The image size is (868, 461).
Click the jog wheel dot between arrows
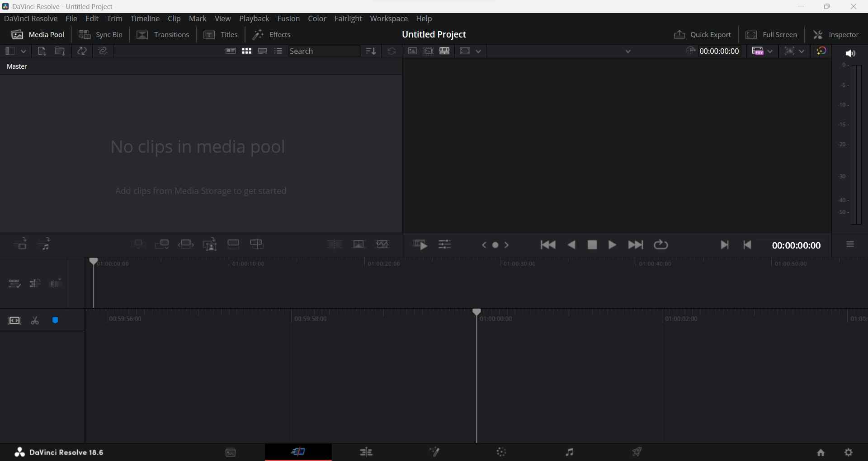(x=495, y=245)
